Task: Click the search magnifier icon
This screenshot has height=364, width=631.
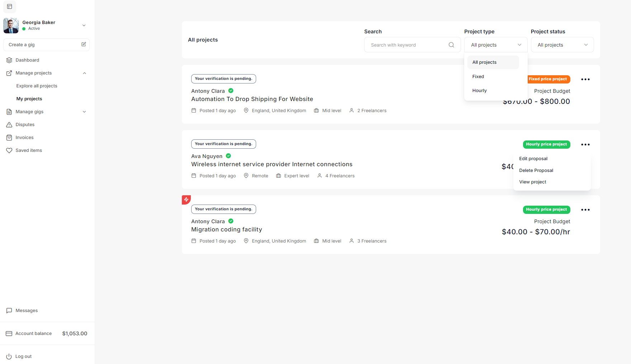Action: pos(451,45)
